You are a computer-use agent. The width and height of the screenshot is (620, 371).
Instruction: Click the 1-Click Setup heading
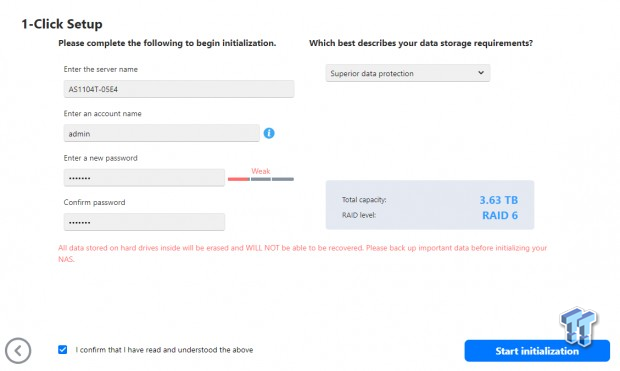click(x=62, y=24)
